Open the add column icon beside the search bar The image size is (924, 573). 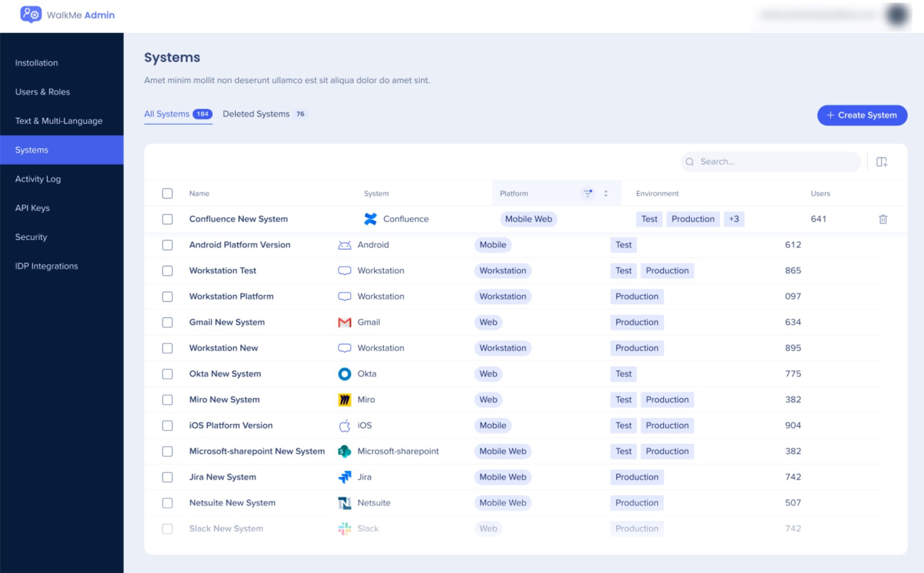882,161
